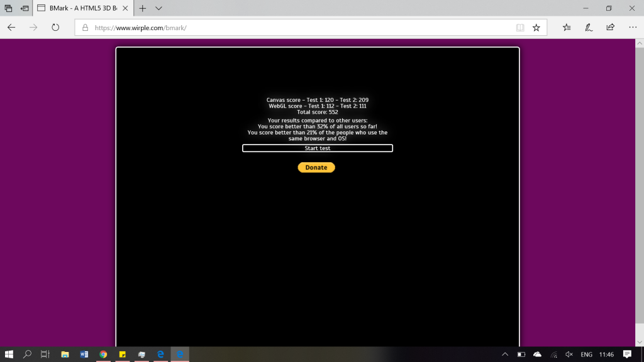This screenshot has width=644, height=362.
Task: Close the BMark tab
Action: click(x=125, y=8)
